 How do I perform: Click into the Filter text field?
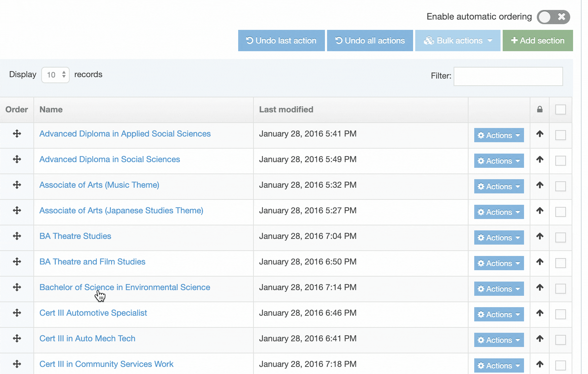508,76
